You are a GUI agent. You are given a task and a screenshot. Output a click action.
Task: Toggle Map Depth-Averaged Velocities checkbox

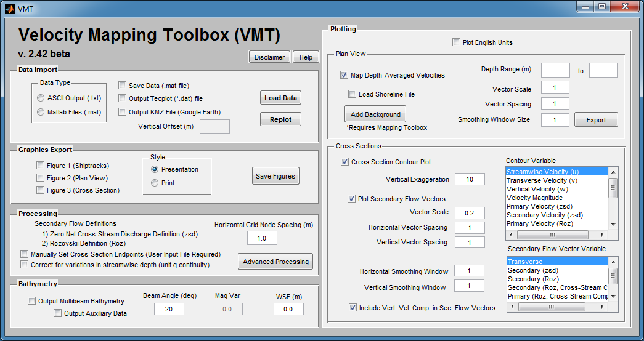(x=344, y=75)
